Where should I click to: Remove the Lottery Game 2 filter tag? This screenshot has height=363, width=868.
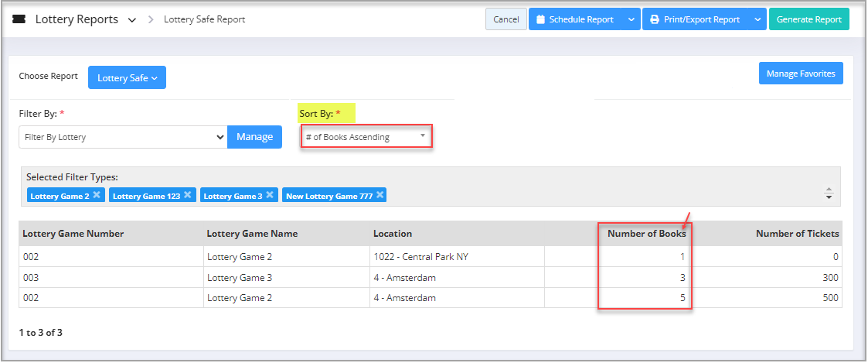click(97, 195)
